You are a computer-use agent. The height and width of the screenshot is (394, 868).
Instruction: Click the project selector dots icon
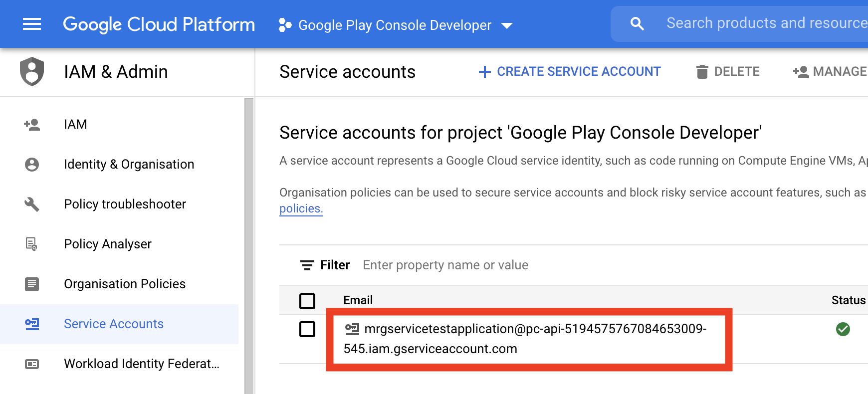(x=285, y=25)
